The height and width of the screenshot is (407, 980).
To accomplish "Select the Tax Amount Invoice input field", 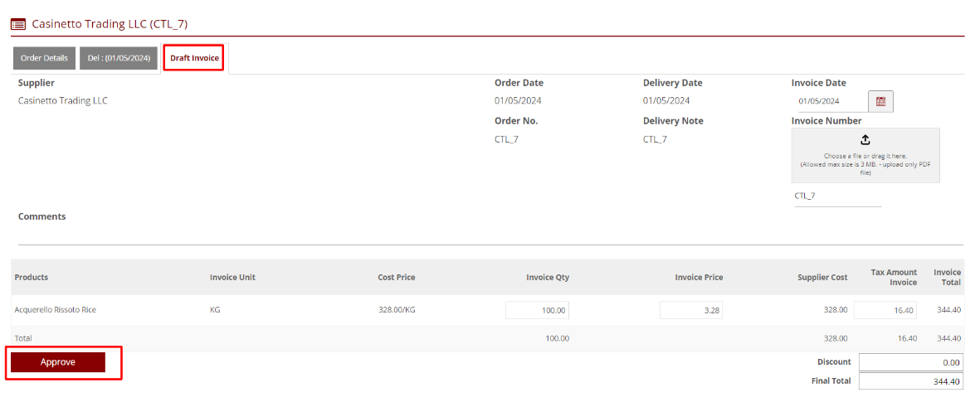I will click(885, 310).
